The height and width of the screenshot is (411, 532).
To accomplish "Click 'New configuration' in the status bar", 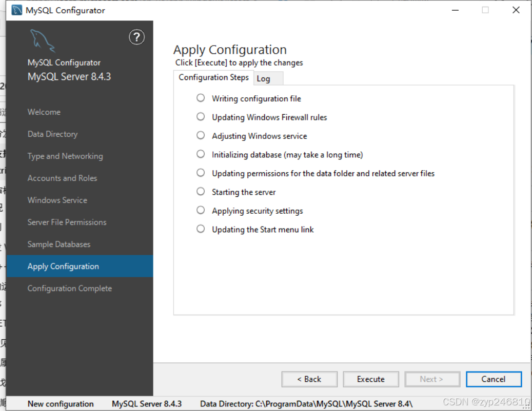I will [x=61, y=404].
